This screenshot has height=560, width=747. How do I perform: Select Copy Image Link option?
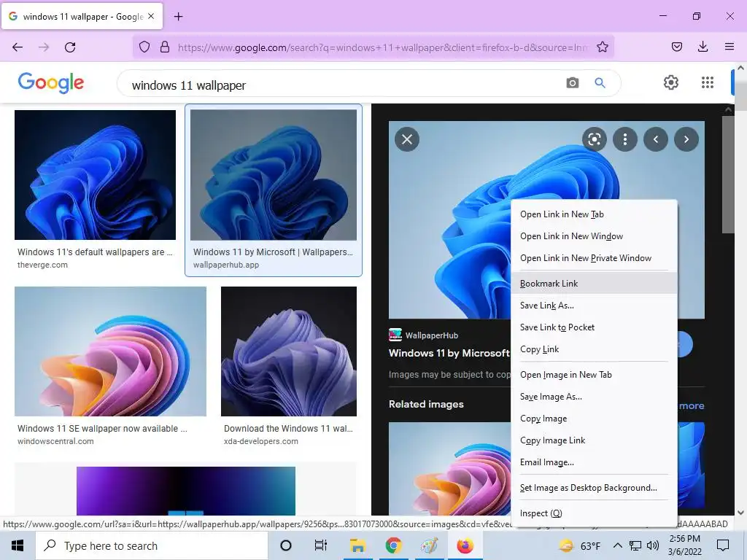pos(594,440)
